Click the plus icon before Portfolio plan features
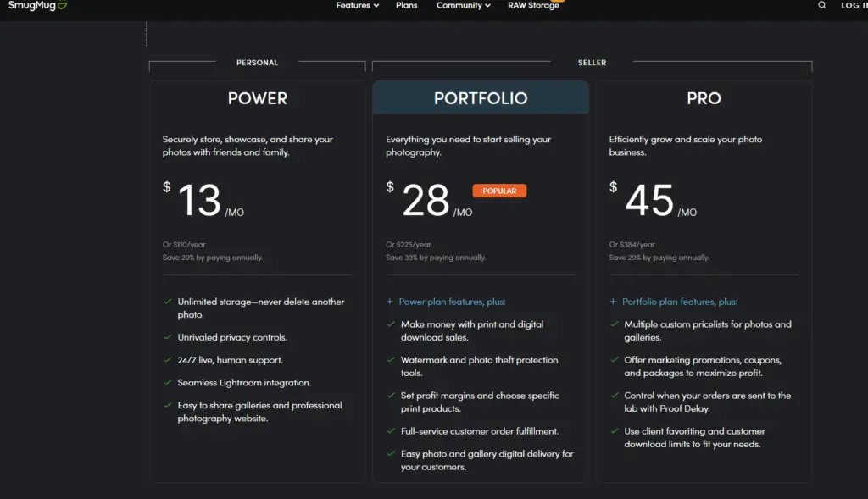This screenshot has width=868, height=499. click(x=614, y=302)
